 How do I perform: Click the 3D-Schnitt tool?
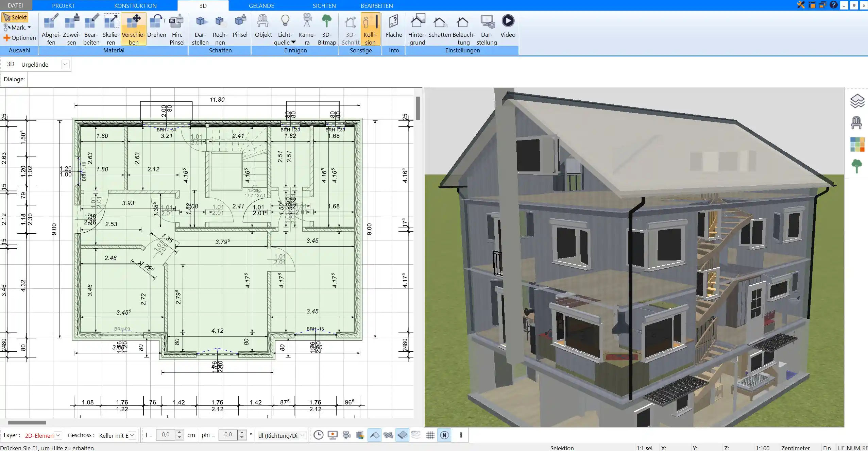[350, 29]
